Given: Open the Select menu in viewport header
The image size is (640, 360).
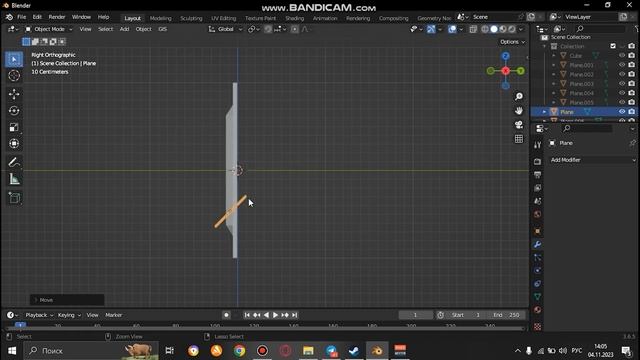Looking at the screenshot, I should point(105,29).
